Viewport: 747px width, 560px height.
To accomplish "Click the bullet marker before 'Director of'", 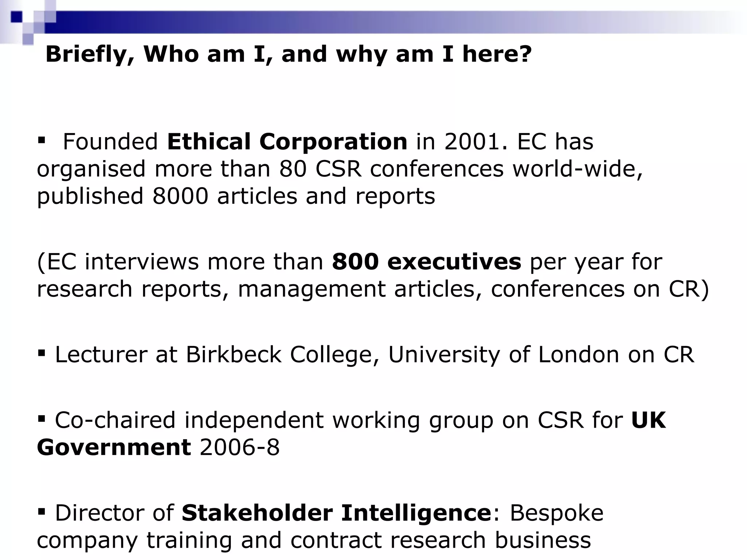I will (x=41, y=511).
